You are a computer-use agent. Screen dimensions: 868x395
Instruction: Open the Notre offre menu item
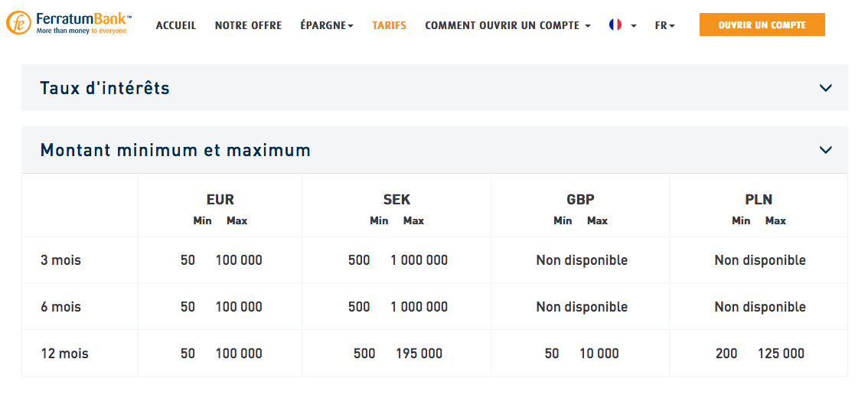(248, 25)
